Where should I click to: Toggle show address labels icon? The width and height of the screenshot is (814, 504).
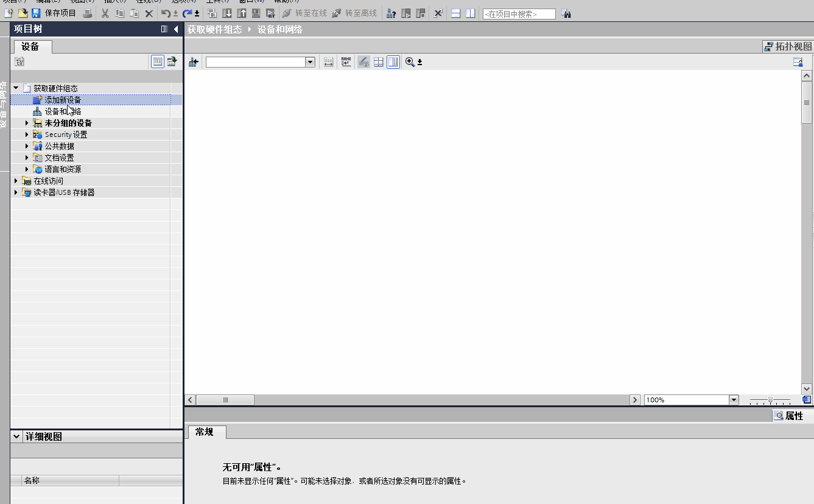pyautogui.click(x=363, y=62)
